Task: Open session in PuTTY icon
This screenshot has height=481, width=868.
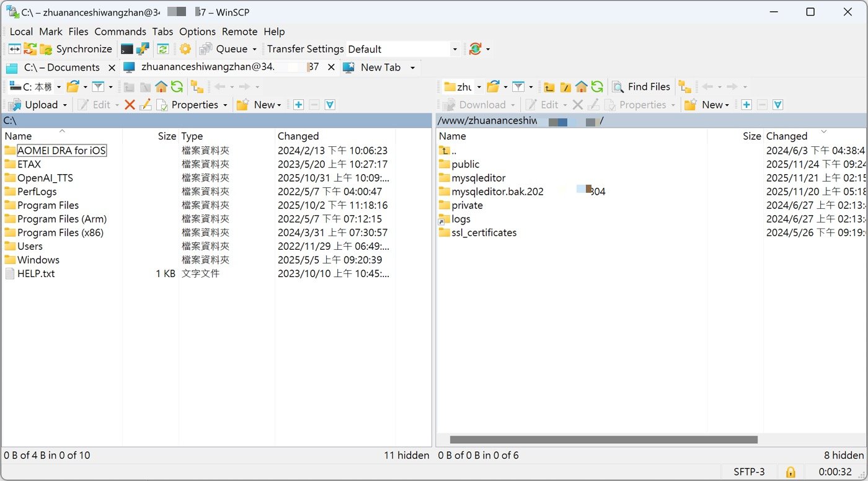Action: pyautogui.click(x=143, y=49)
